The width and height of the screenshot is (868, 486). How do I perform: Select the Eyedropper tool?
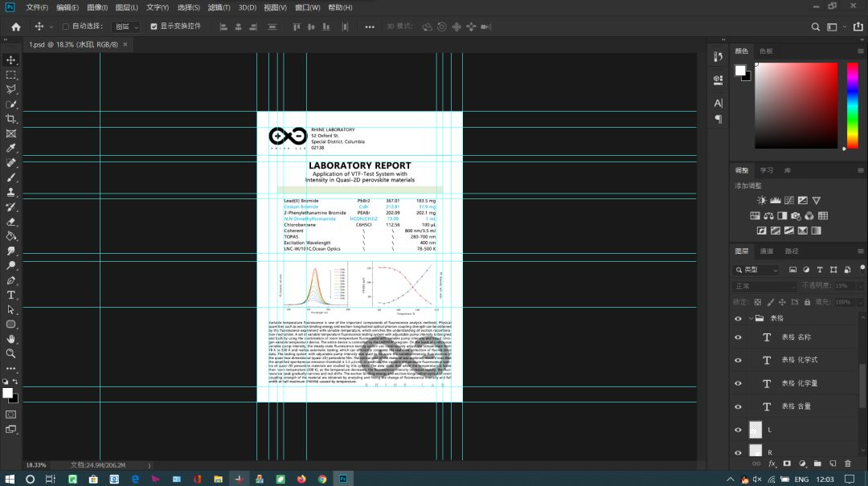coord(10,148)
